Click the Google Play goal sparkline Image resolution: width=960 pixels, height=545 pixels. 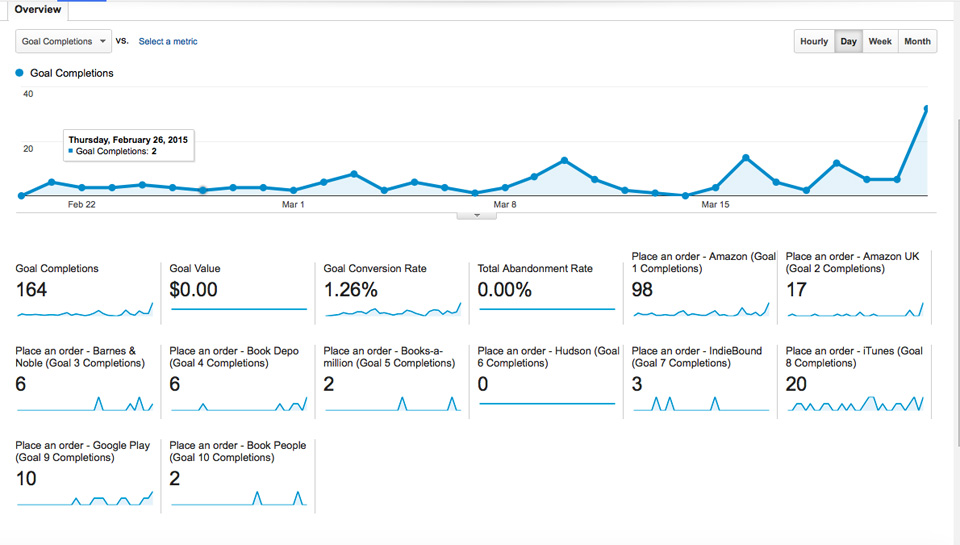point(84,498)
